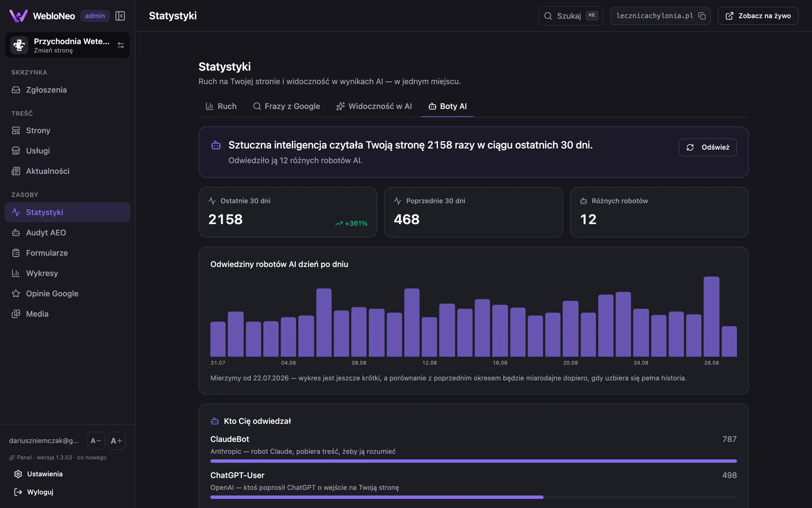Click the admin badge in the header

tap(95, 16)
